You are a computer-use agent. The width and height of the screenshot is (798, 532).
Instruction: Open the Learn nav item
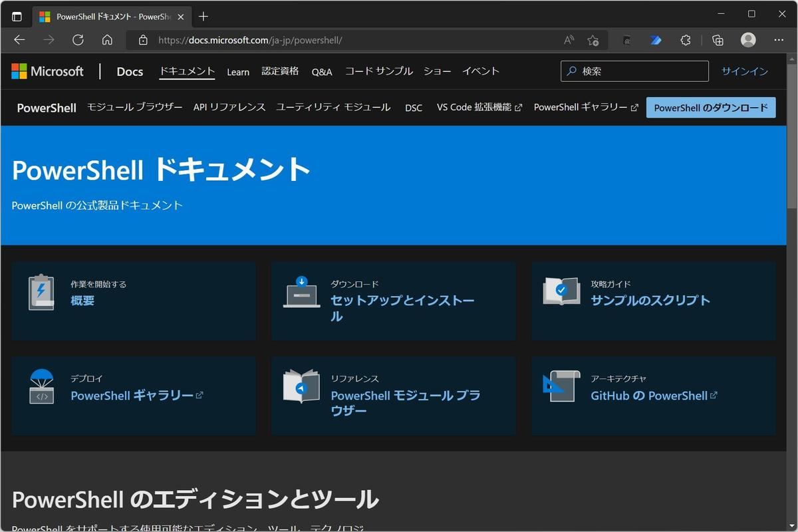coord(238,72)
